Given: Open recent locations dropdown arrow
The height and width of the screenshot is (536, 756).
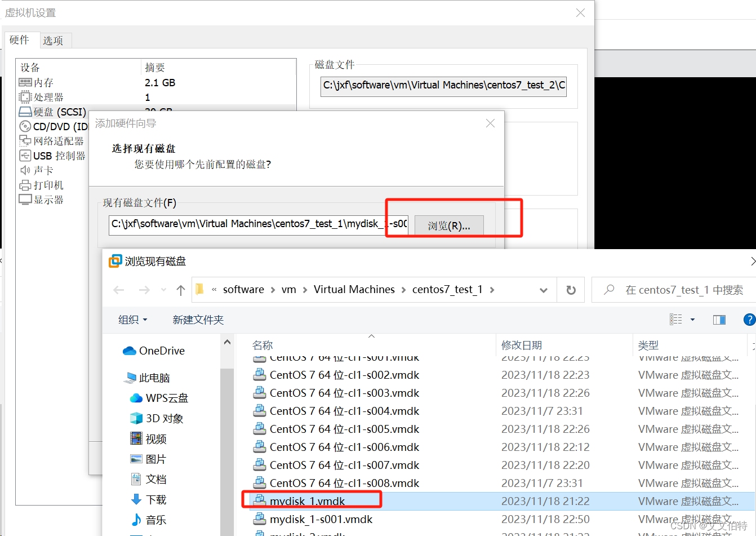Looking at the screenshot, I should (163, 290).
